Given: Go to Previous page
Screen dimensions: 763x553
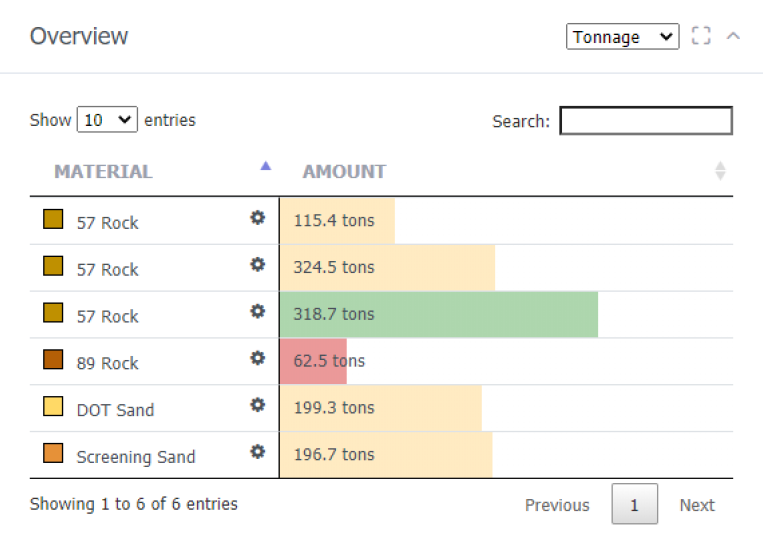Looking at the screenshot, I should (x=557, y=505).
